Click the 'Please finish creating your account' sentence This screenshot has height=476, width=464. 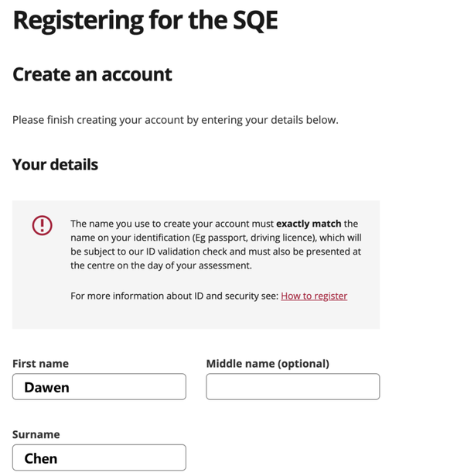tap(175, 120)
